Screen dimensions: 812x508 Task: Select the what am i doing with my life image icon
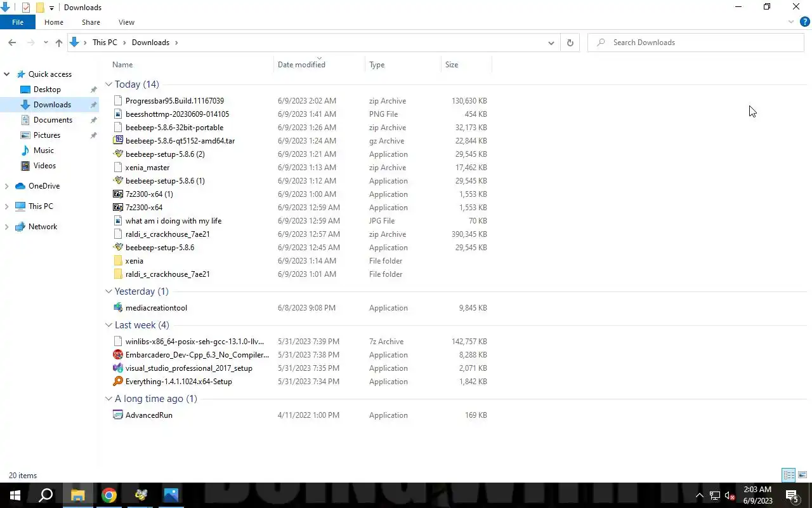[x=117, y=221]
